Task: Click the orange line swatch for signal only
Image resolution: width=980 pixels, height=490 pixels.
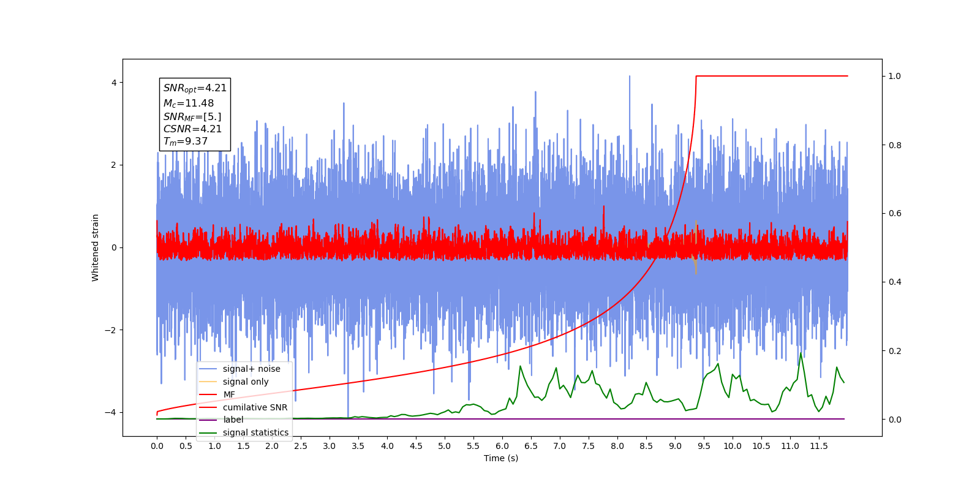Action: [209, 382]
